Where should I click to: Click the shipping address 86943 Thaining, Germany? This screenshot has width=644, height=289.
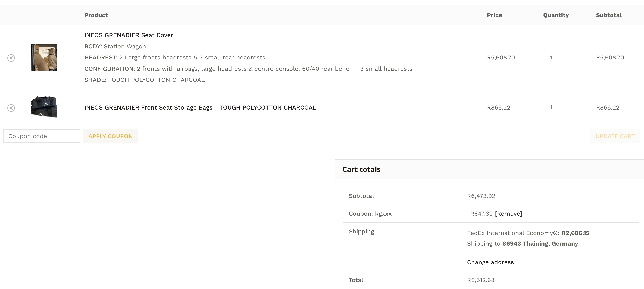click(540, 243)
